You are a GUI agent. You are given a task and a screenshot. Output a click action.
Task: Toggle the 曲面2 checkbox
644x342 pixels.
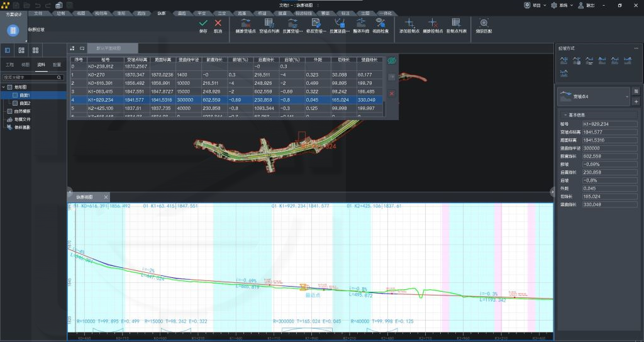click(15, 103)
